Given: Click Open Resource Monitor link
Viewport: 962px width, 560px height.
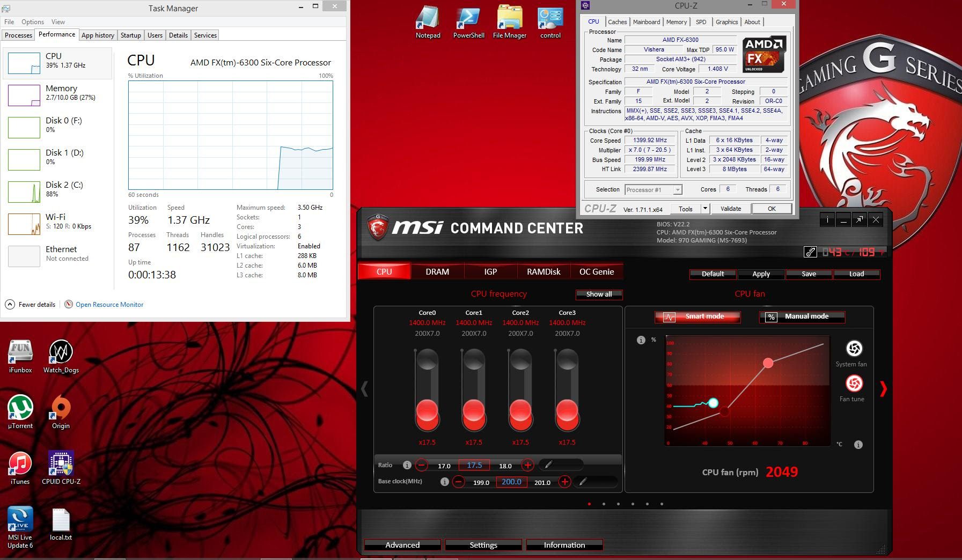Looking at the screenshot, I should point(109,305).
